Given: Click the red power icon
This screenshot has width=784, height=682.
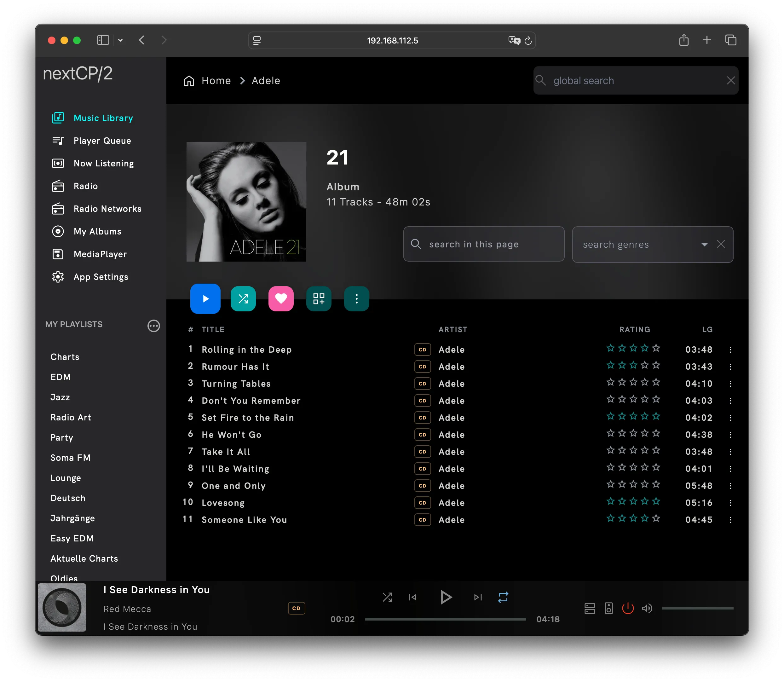Looking at the screenshot, I should point(628,608).
